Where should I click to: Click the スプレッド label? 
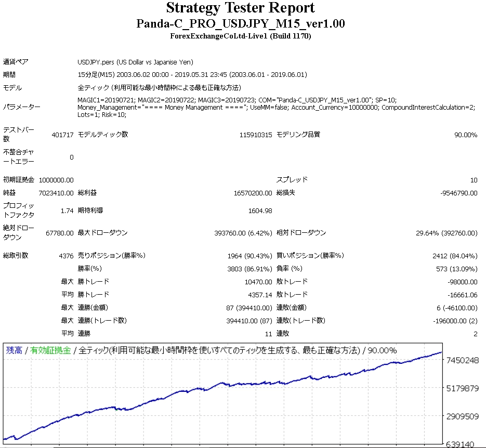[292, 180]
